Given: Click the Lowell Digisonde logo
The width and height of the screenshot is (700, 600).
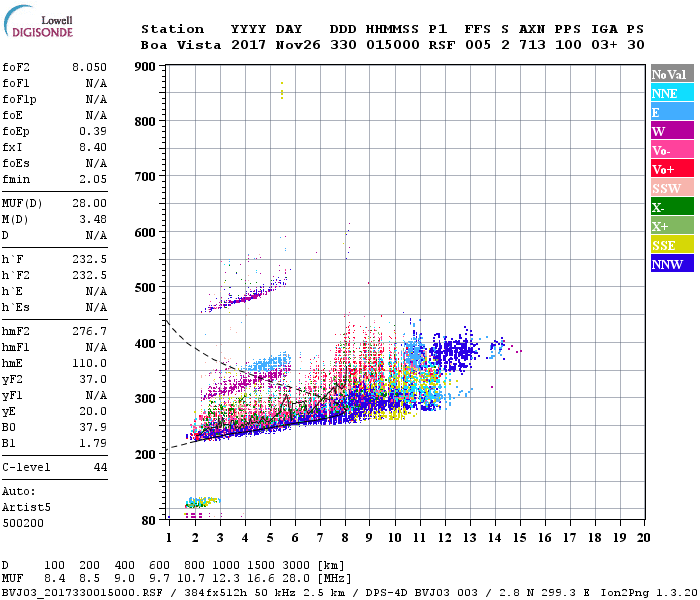Looking at the screenshot, I should pyautogui.click(x=38, y=22).
